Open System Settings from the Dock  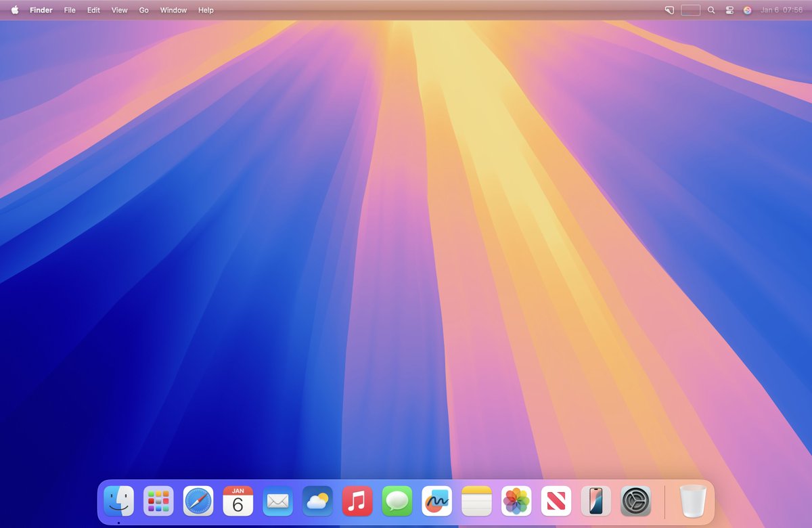pyautogui.click(x=634, y=500)
